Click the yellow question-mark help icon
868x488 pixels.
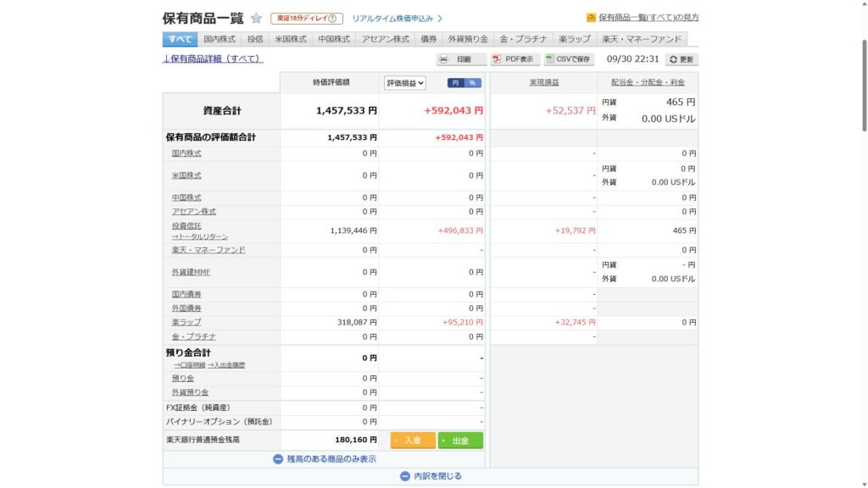pos(591,18)
